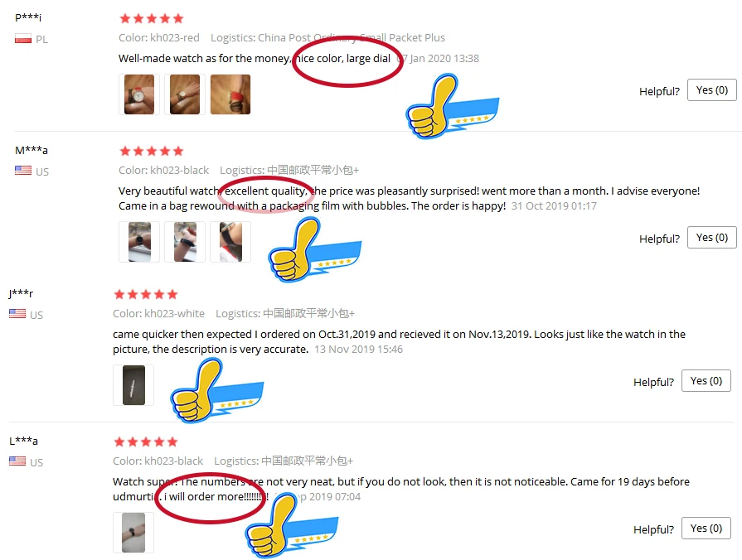Click Yes helpful button on M***a's review
Screen dimensions: 742x560
(711, 238)
